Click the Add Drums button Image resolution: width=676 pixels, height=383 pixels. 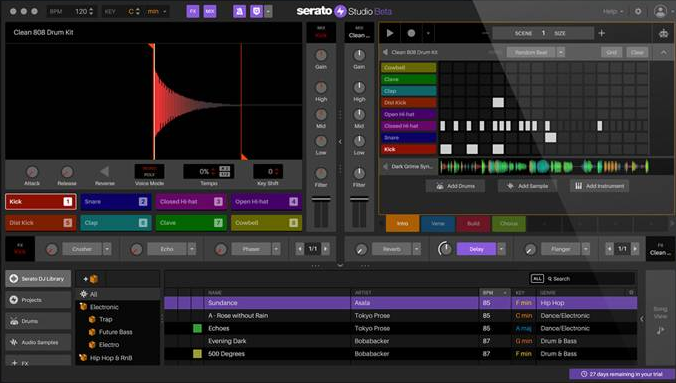(455, 186)
